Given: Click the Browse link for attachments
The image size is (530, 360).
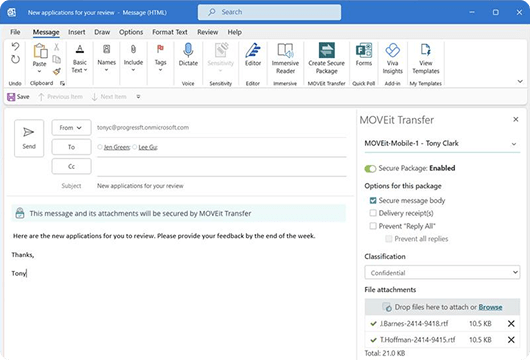Looking at the screenshot, I should pyautogui.click(x=490, y=307).
